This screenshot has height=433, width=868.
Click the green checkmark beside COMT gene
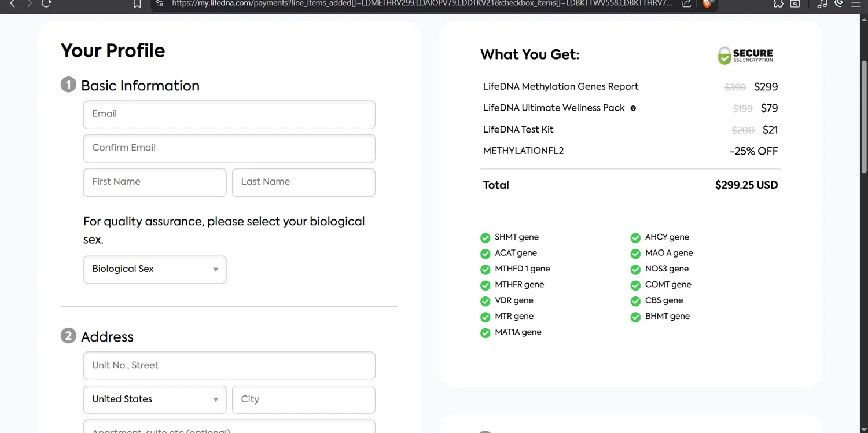click(635, 285)
